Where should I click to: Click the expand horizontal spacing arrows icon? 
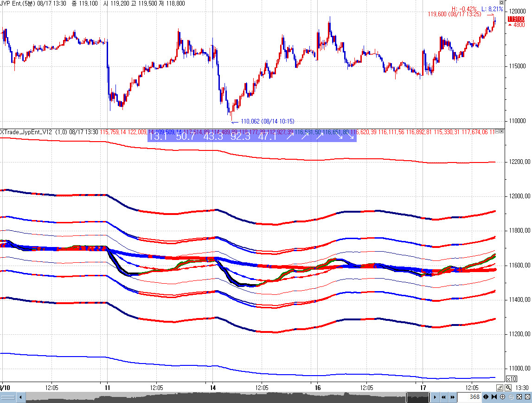[486, 397]
